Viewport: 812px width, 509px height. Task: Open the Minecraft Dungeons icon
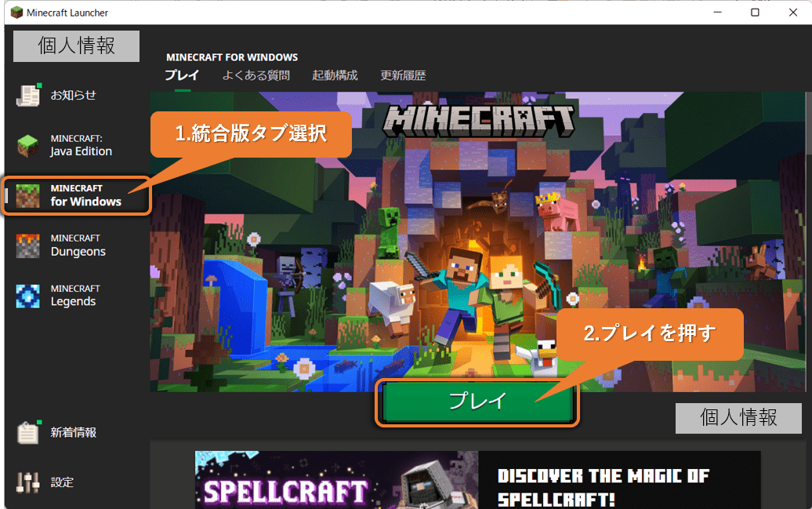click(28, 245)
